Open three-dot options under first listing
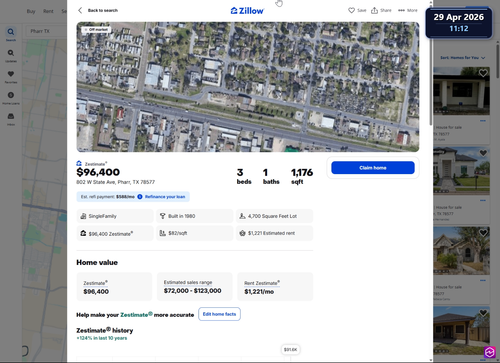The width and height of the screenshot is (500, 363). click(483, 121)
